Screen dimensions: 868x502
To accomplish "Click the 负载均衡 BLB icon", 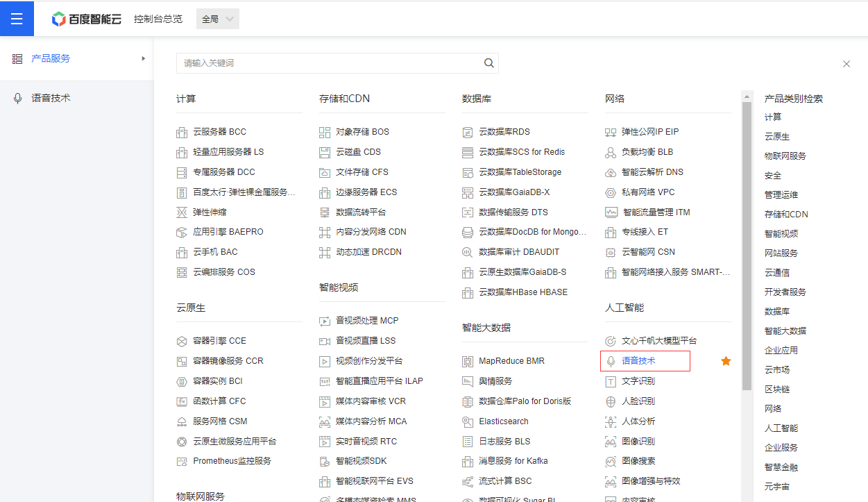I will point(611,152).
